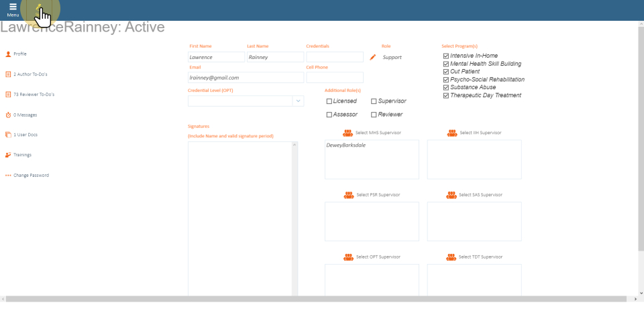Click in the Cell Phone input field

(x=334, y=78)
